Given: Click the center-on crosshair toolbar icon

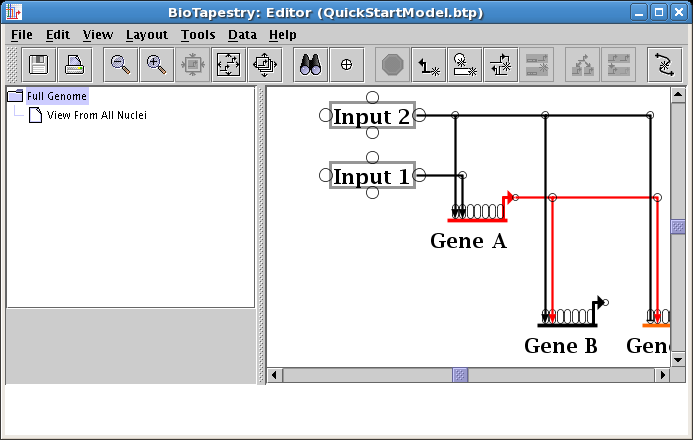Looking at the screenshot, I should coord(346,65).
